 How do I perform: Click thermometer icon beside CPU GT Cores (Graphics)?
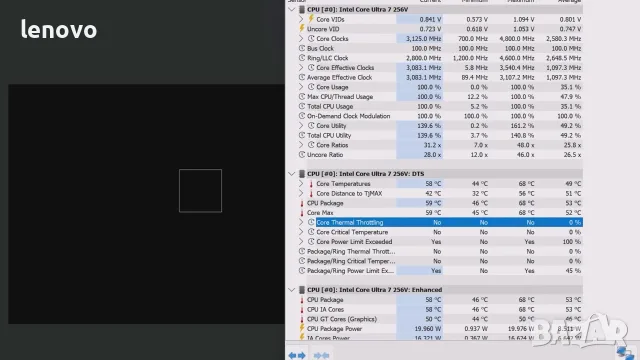[302, 319]
